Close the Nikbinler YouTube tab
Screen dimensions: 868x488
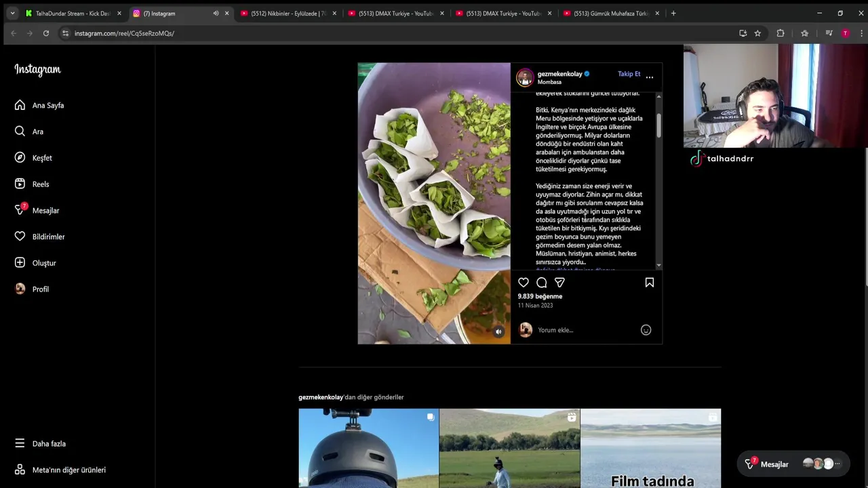coord(334,14)
